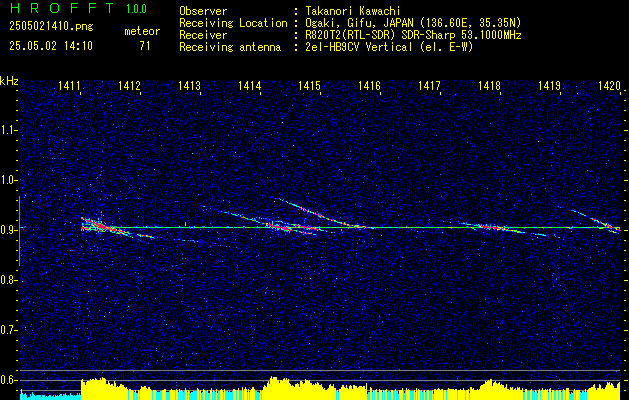Click the HROFFT title text
Screen dimensions: 629x400
(63, 8)
